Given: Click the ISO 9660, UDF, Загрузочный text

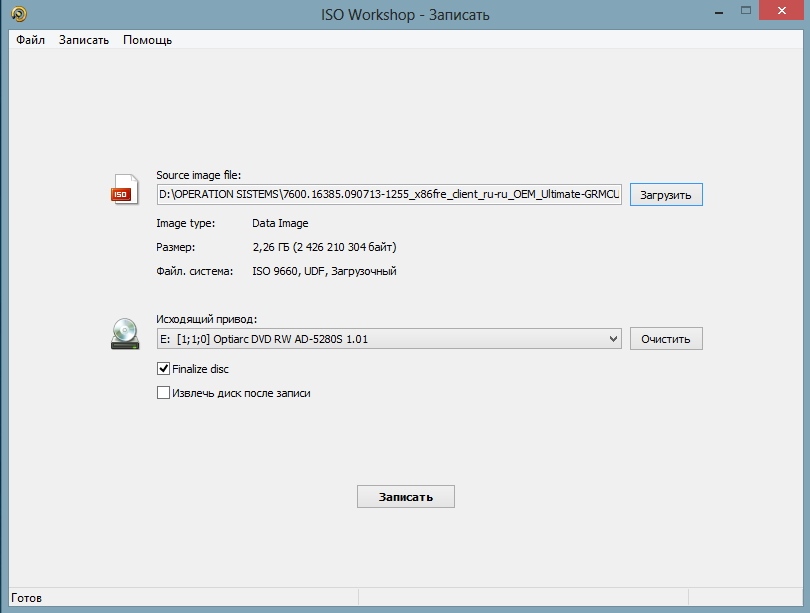Looking at the screenshot, I should (x=324, y=271).
